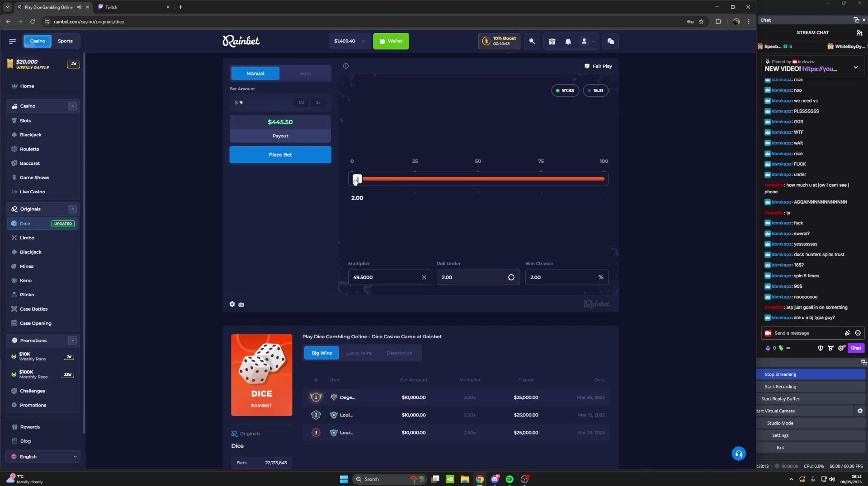The height and width of the screenshot is (486, 868).
Task: Open the $20,000 Weekly Raffle banner
Action: pos(43,65)
